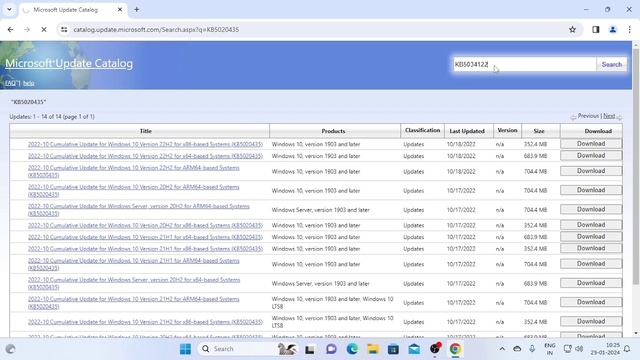Open Windows 10 21H2 ARM64 update link
The image size is (640, 360).
(x=133, y=302)
